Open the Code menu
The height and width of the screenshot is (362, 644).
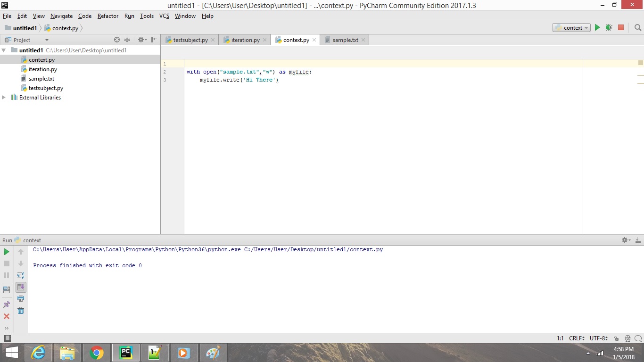tap(85, 16)
